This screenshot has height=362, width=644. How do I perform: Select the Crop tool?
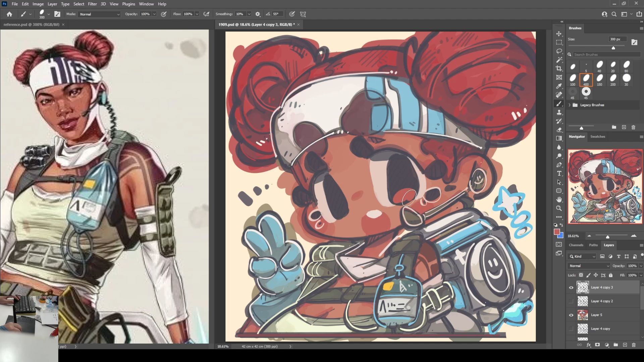point(559,69)
